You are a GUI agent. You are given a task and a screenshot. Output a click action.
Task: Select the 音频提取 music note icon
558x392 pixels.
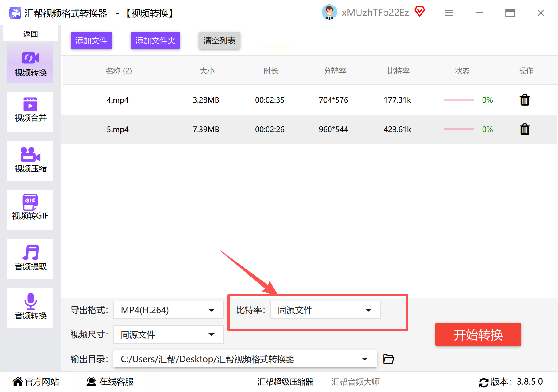pyautogui.click(x=31, y=252)
